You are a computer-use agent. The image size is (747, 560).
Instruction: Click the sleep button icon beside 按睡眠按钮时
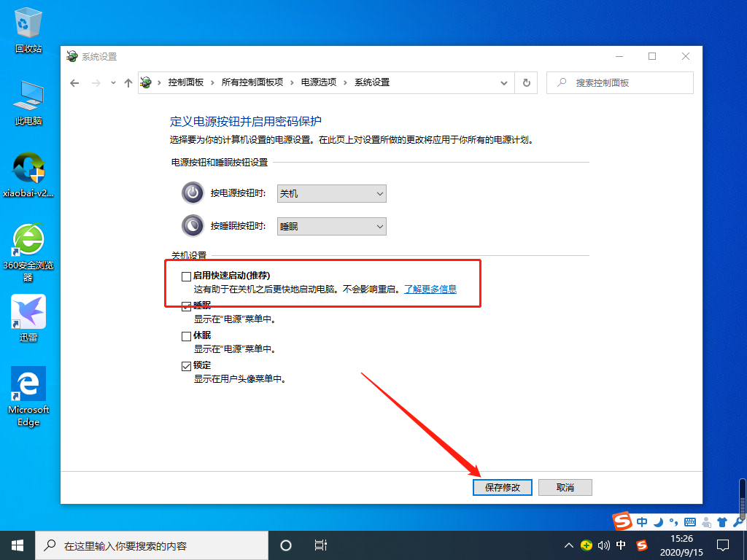coord(192,226)
